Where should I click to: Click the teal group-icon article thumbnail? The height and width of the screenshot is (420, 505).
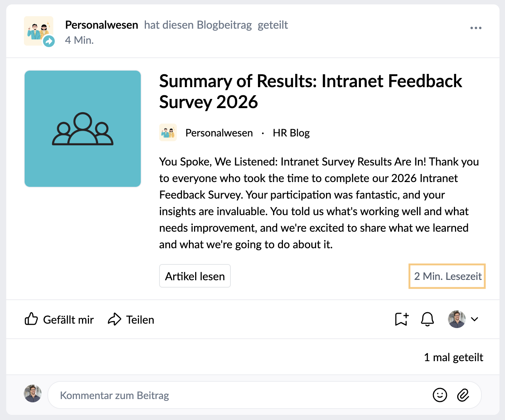pyautogui.click(x=83, y=129)
